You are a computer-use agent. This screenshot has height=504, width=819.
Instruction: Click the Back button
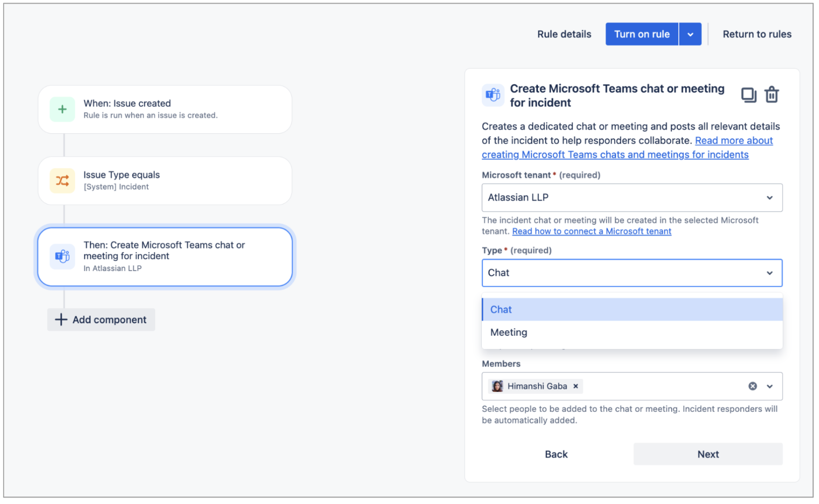point(556,454)
